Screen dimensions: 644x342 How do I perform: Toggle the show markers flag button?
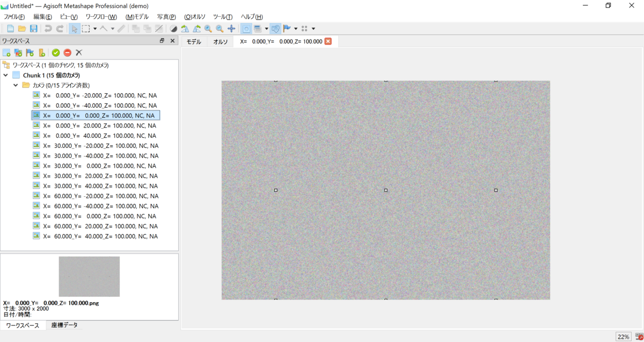tap(287, 28)
